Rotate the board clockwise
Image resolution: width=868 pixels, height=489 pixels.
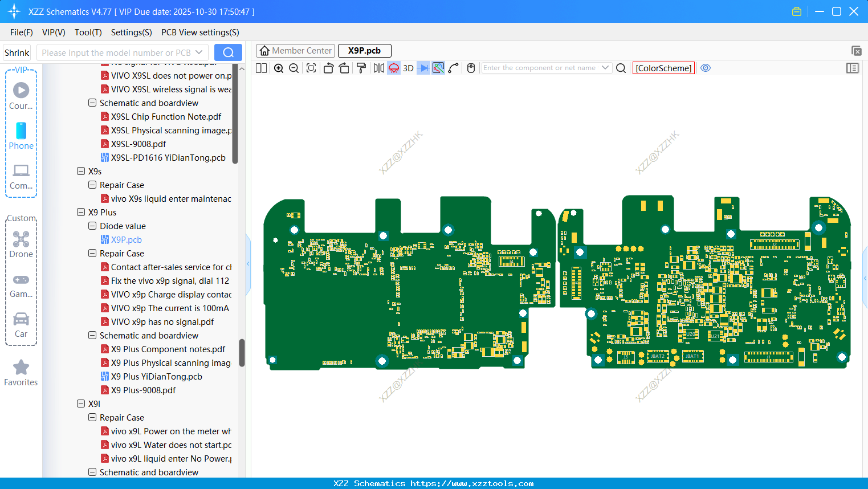pyautogui.click(x=344, y=68)
